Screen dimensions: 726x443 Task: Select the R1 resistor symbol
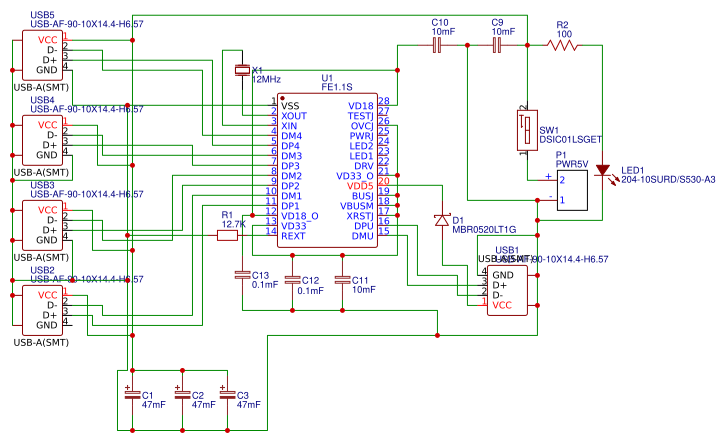[x=227, y=236]
